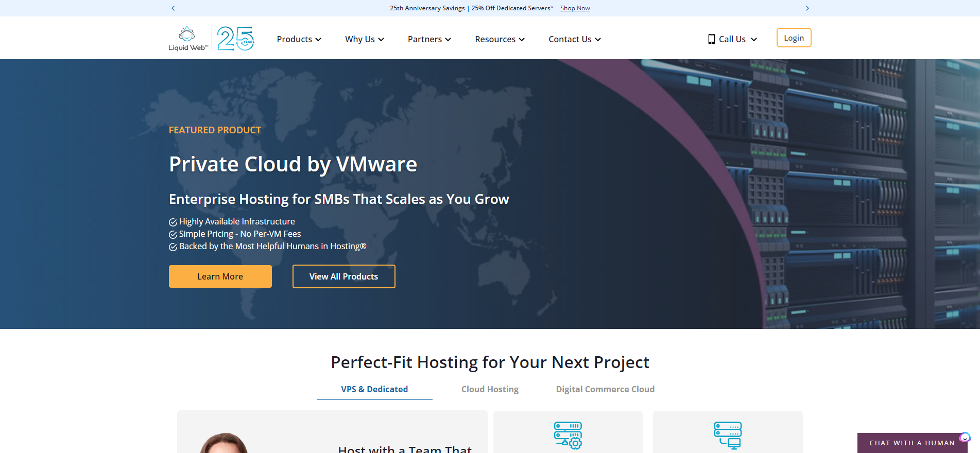Click check icon beside Most Helpful Humans
Viewport: 980px width, 453px height.
(173, 247)
